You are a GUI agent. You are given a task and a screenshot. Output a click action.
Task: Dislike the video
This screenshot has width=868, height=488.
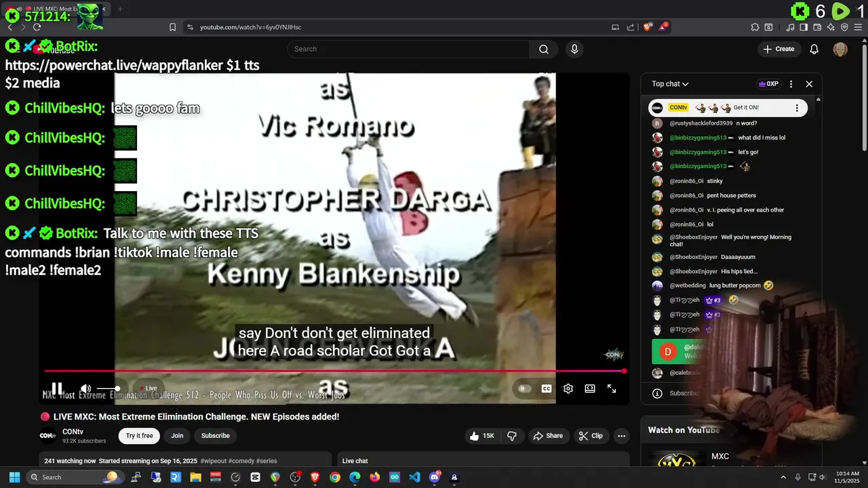click(512, 436)
